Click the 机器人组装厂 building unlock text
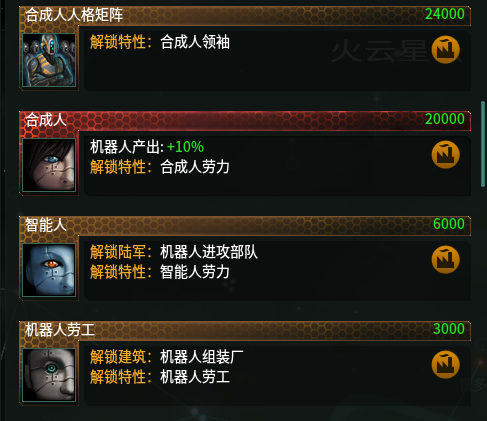This screenshot has width=487, height=421. point(202,357)
